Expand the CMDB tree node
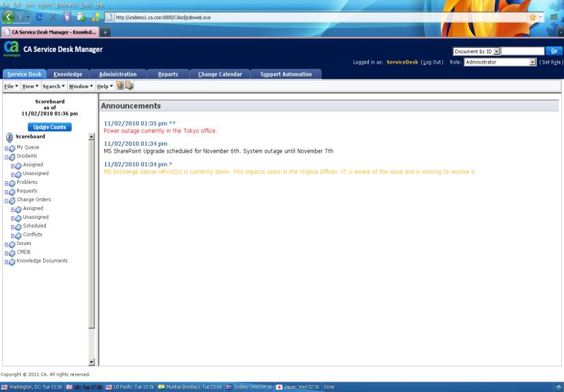Viewport: 564px width, 392px height. pyautogui.click(x=6, y=253)
